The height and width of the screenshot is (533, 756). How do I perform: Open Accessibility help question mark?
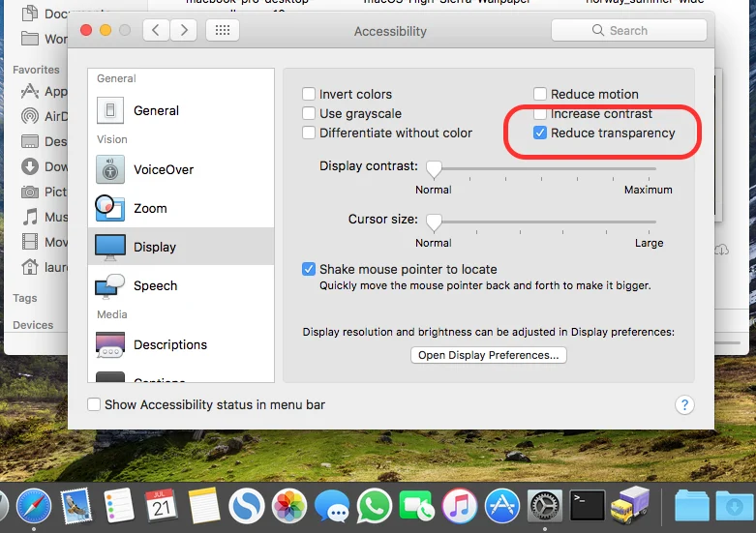(684, 404)
